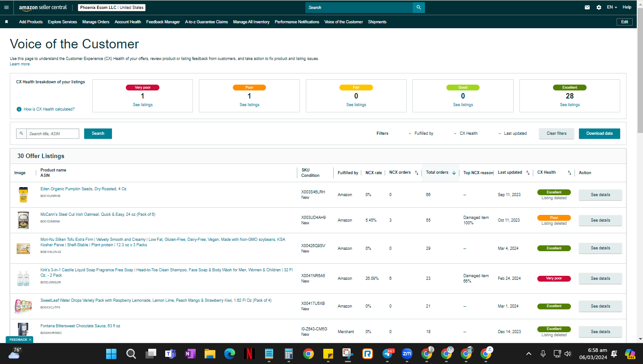Image resolution: width=643 pixels, height=364 pixels.
Task: Click Clear filters button
Action: coord(557,133)
